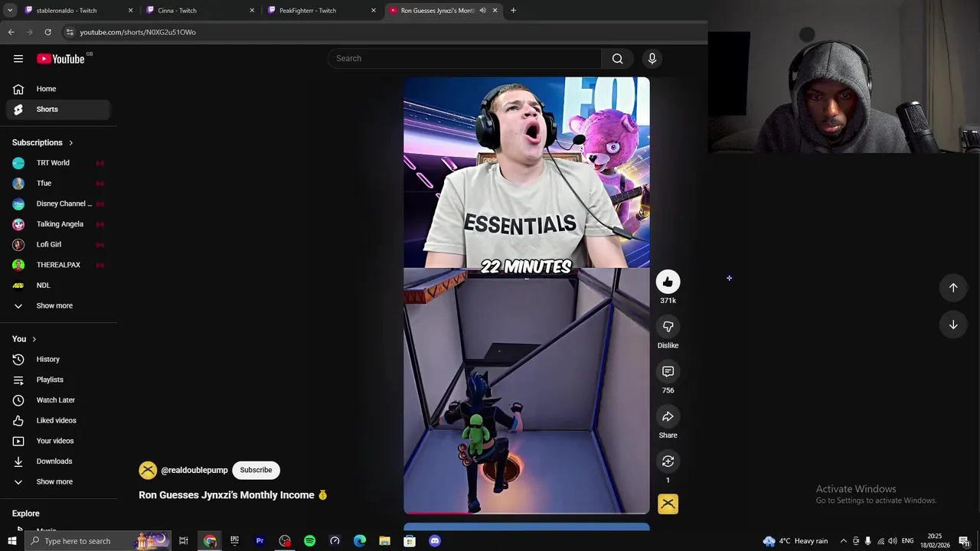Click the Short title about Jynxzi's income
The width and height of the screenshot is (980, 551).
233,495
